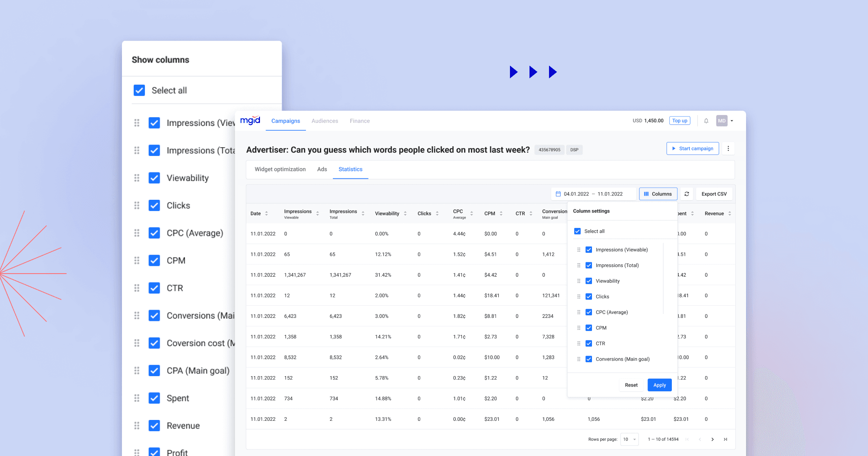The width and height of the screenshot is (868, 456).
Task: Open the notification bell
Action: click(x=706, y=121)
